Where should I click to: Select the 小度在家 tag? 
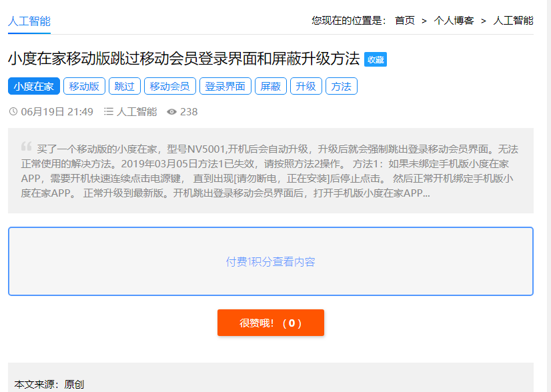[34, 86]
